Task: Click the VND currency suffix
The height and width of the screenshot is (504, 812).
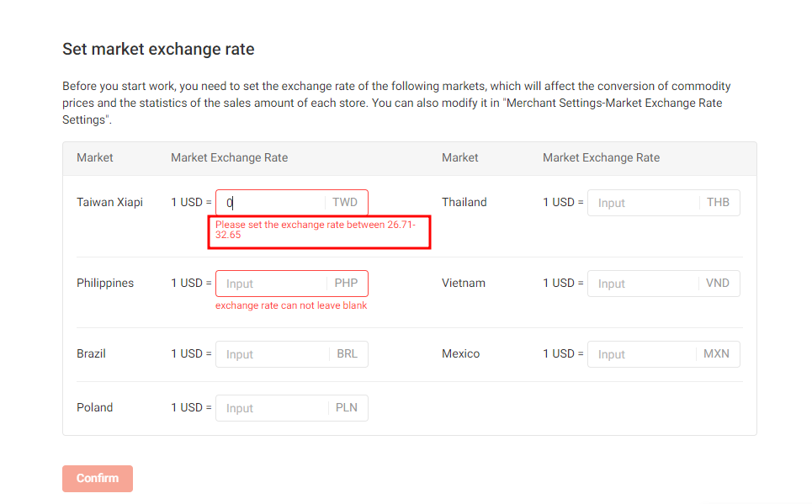Action: pyautogui.click(x=717, y=284)
